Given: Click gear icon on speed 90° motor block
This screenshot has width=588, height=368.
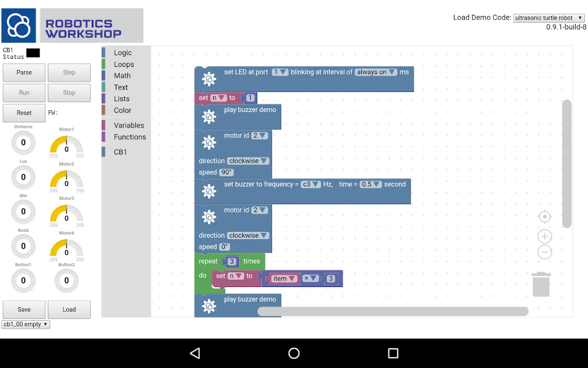Looking at the screenshot, I should pyautogui.click(x=209, y=143).
